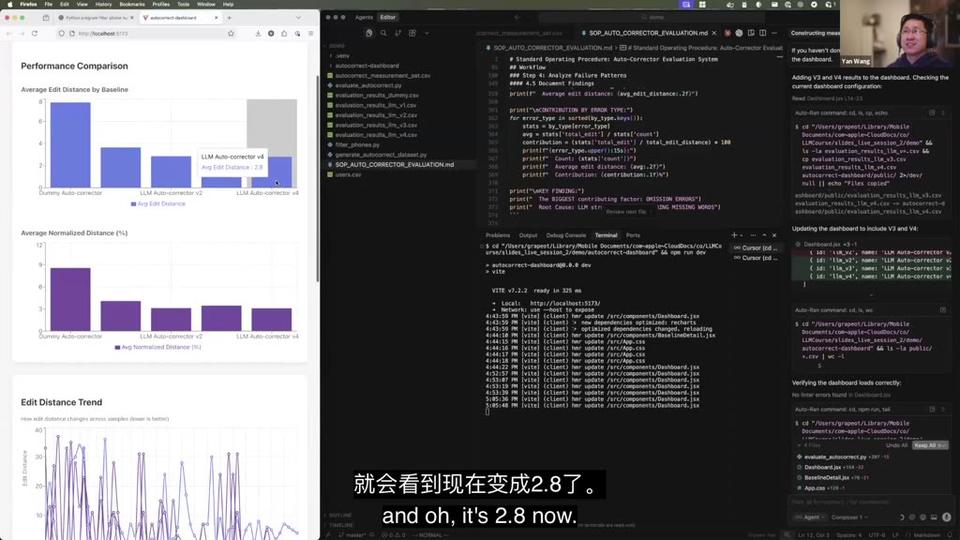This screenshot has height=540, width=960.
Task: Open filter_phones.py in the explorer
Action: [357, 144]
